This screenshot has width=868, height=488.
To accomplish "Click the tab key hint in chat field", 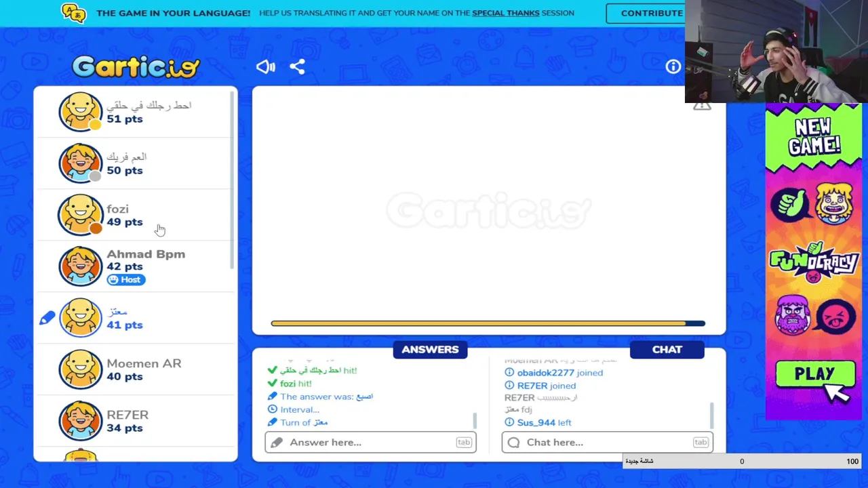I will [x=701, y=443].
